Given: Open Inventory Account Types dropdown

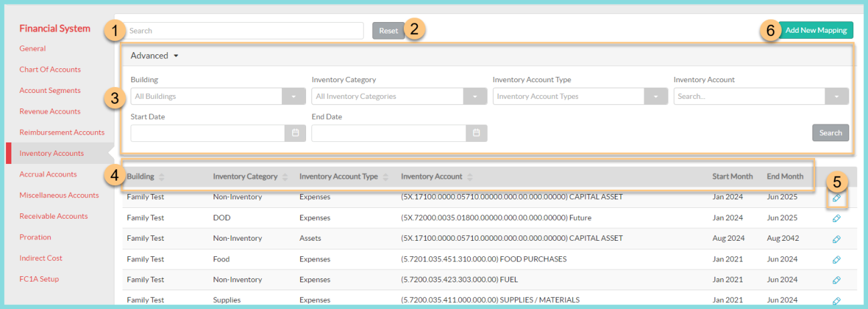Looking at the screenshot, I should pyautogui.click(x=656, y=96).
